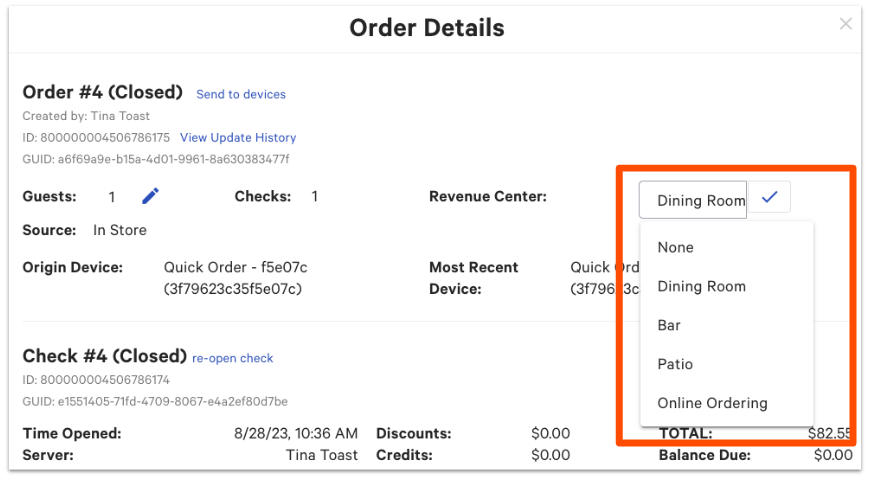870x478 pixels.
Task: Confirm revenue center with the checkmark
Action: [x=769, y=198]
